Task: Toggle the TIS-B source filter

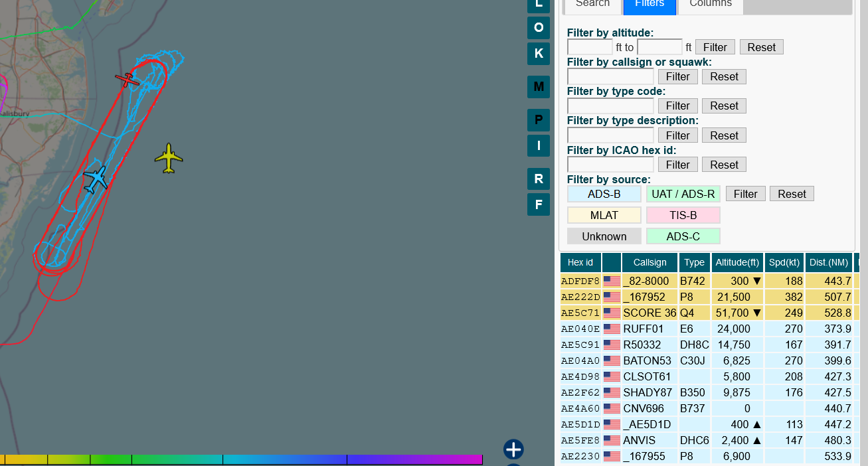Action: tap(683, 215)
